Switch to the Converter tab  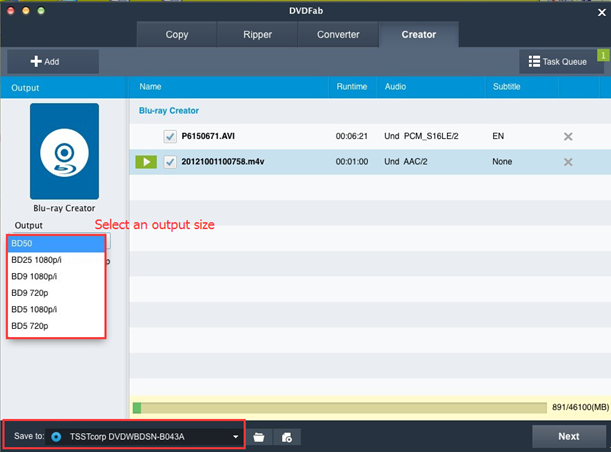tap(338, 35)
